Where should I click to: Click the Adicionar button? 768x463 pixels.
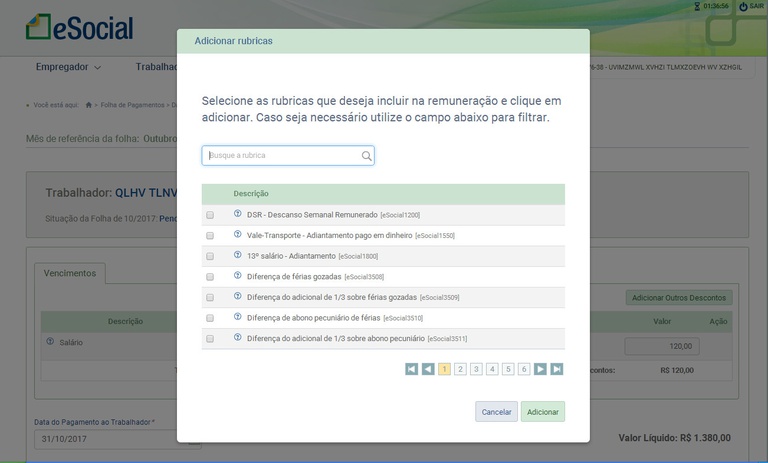543,412
